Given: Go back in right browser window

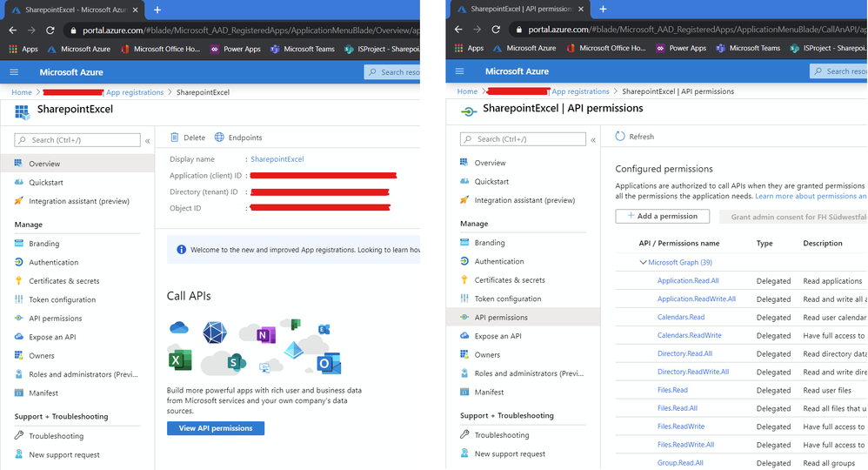Looking at the screenshot, I should [458, 30].
